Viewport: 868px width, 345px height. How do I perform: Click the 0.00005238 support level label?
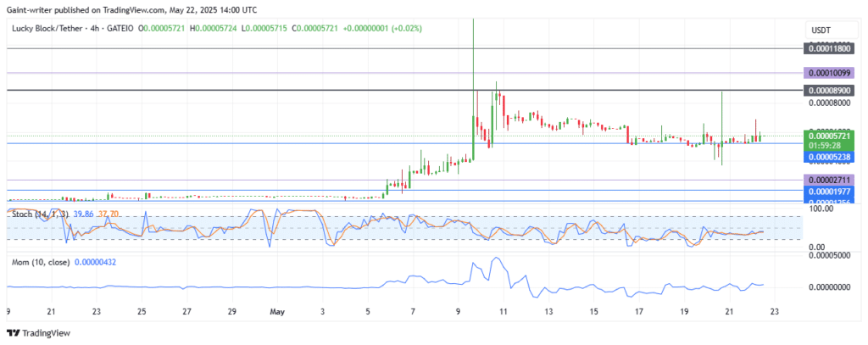827,157
